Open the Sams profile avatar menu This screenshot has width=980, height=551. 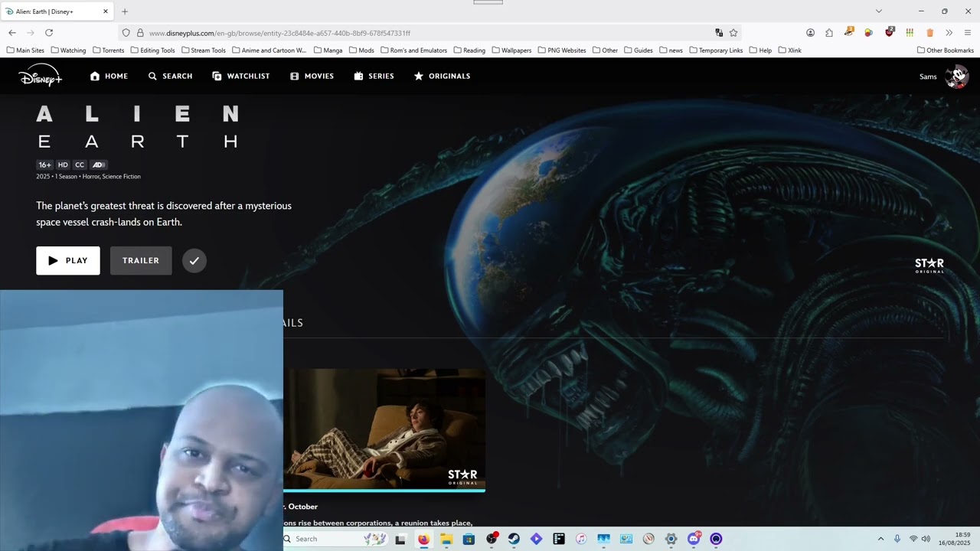tap(956, 77)
